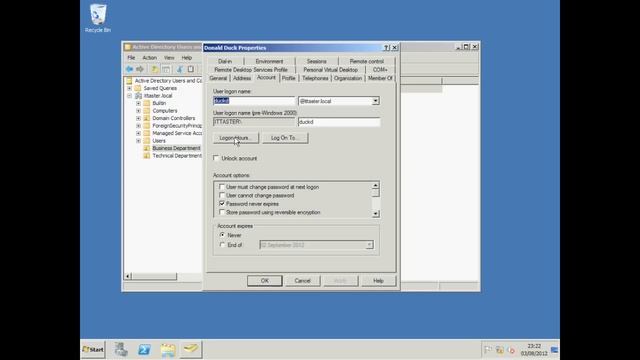The width and height of the screenshot is (640, 360).
Task: Open the Help menu in AD window
Action: coord(187,58)
